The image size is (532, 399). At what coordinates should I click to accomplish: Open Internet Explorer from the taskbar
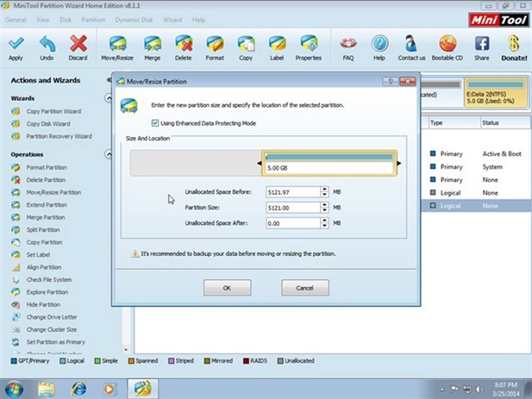pyautogui.click(x=78, y=388)
